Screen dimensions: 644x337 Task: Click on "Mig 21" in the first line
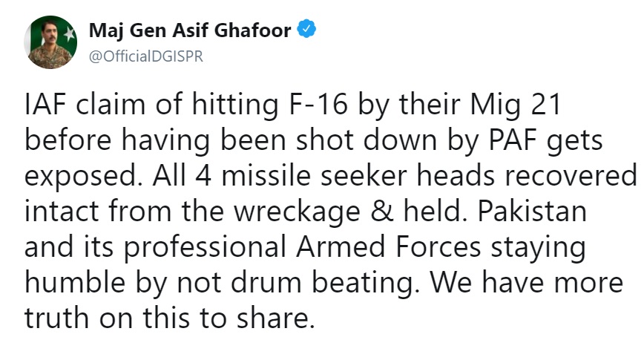pos(516,106)
